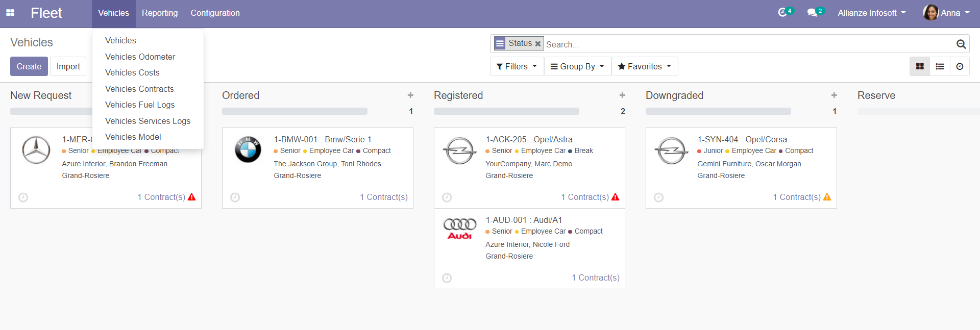Click activity clock on Audi/A1 card
The image size is (980, 330).
tap(447, 278)
